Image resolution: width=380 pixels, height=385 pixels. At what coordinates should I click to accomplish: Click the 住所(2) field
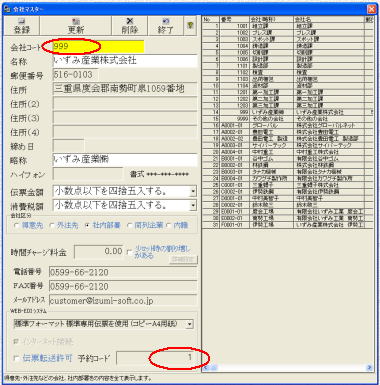125,104
